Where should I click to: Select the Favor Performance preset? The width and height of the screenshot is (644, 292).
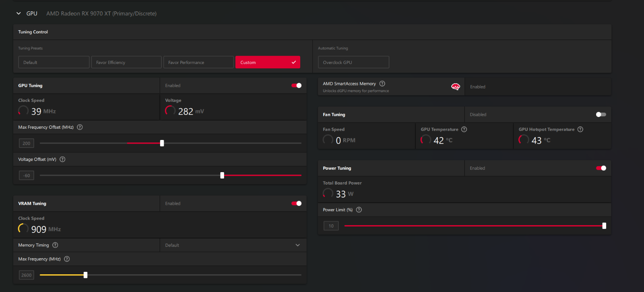coord(198,62)
